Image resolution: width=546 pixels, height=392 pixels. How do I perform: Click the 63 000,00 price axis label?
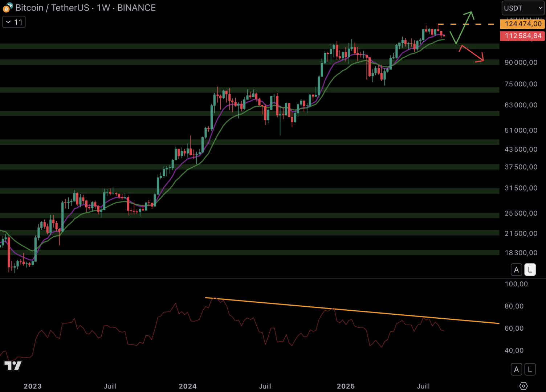pyautogui.click(x=521, y=105)
